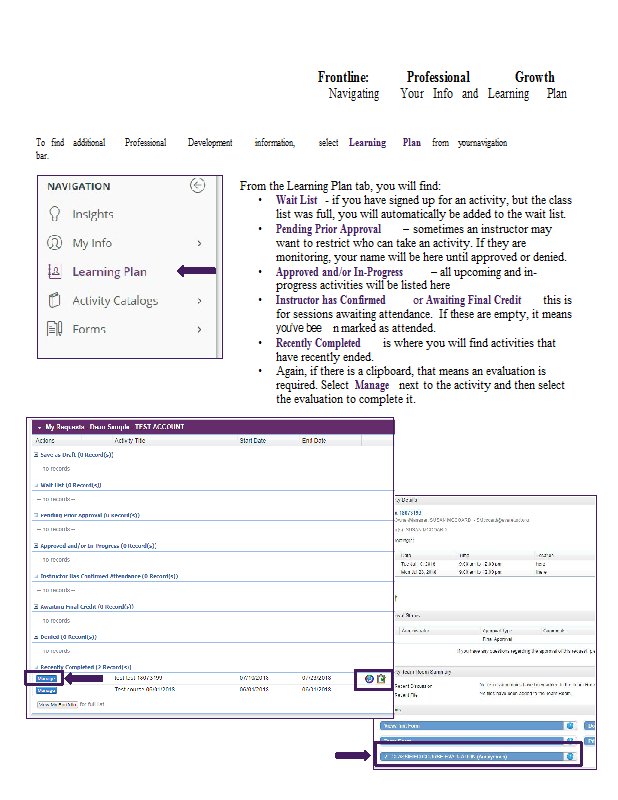Click the Forms document icon

click(55, 329)
